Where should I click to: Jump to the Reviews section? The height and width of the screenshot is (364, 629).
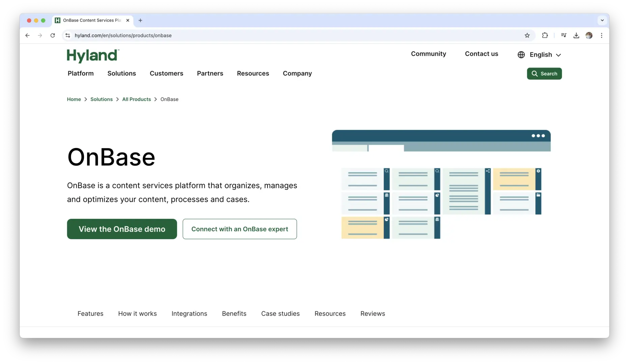pos(373,313)
